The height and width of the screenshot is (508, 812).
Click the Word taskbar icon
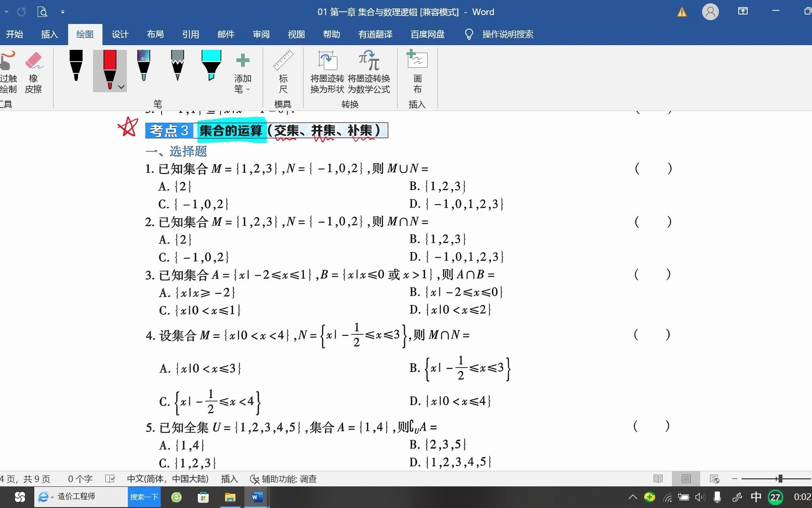point(257,497)
